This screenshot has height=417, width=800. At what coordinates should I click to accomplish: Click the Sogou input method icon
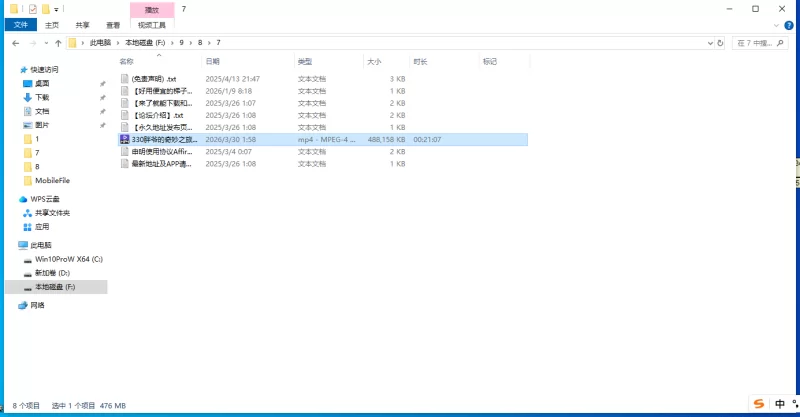point(760,403)
